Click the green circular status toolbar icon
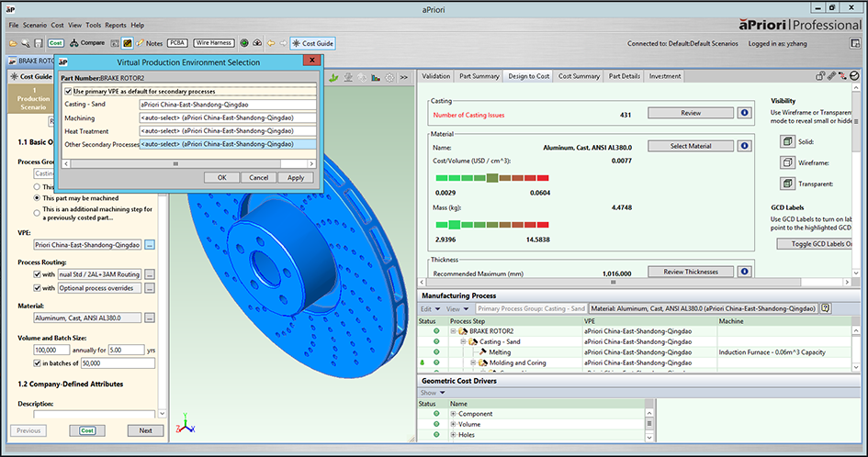The image size is (868, 457). 244,43
